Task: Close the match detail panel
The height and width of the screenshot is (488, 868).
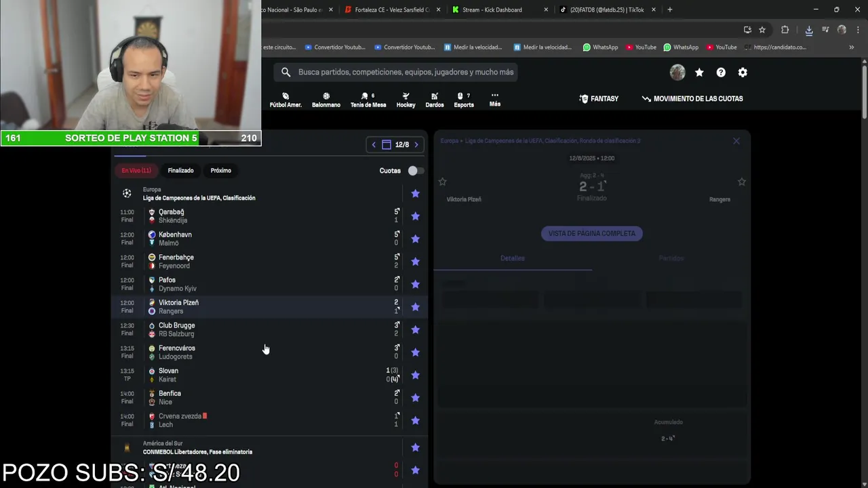Action: pos(736,141)
